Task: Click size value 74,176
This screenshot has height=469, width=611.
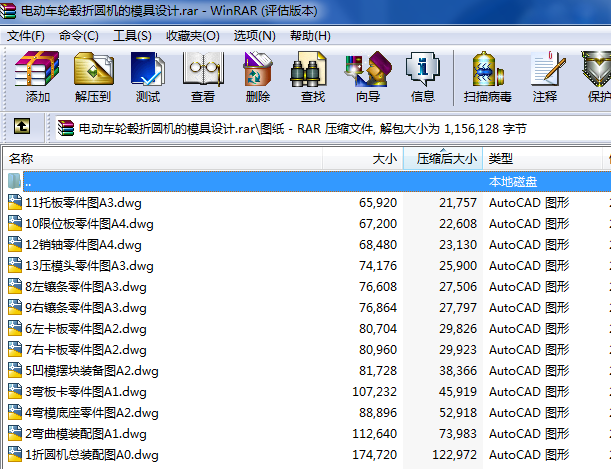Action: (378, 266)
